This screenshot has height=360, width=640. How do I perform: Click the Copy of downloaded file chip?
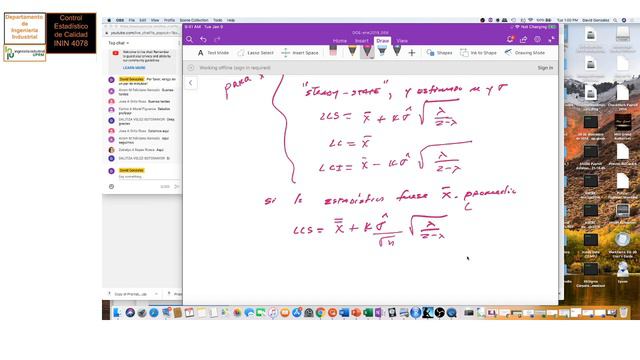point(131,294)
